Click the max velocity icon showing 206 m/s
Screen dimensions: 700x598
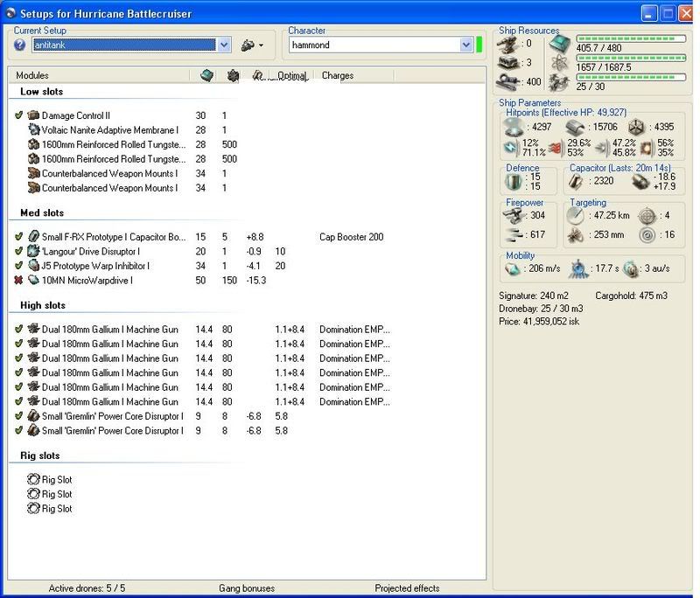512,269
